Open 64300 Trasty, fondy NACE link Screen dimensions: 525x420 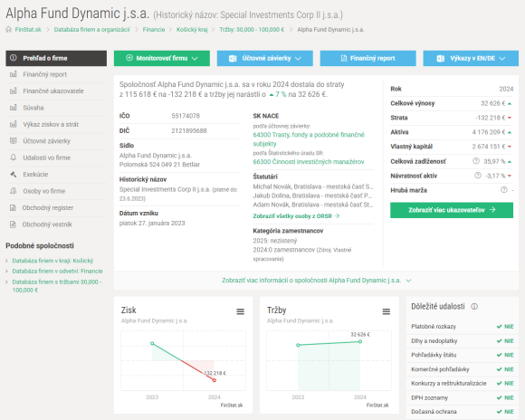coord(309,139)
